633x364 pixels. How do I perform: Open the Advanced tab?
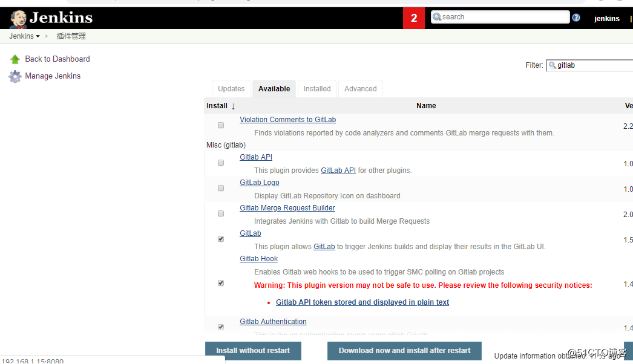359,88
